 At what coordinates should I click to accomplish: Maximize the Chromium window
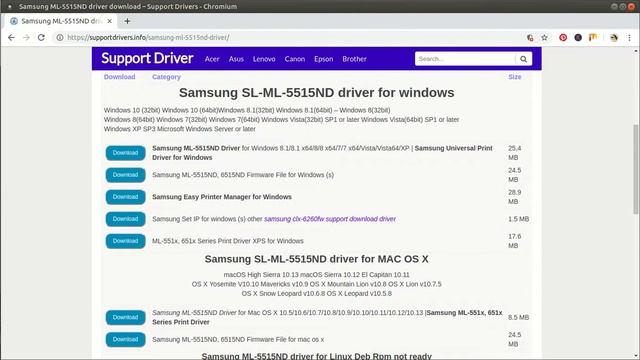pos(622,7)
